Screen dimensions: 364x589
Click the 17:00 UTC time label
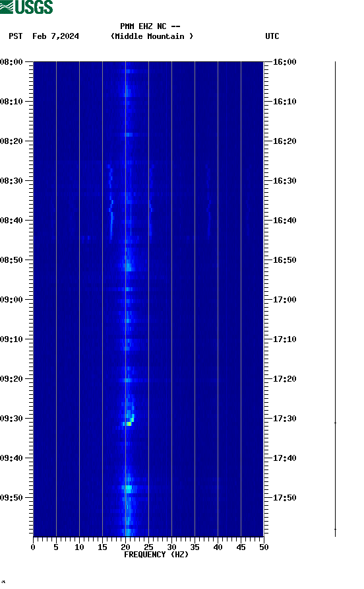tap(284, 300)
